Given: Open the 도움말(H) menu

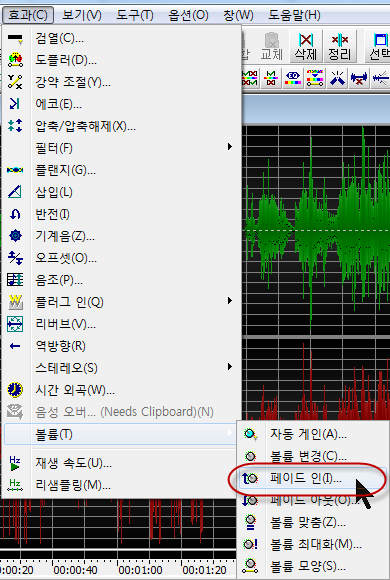Looking at the screenshot, I should tap(294, 15).
